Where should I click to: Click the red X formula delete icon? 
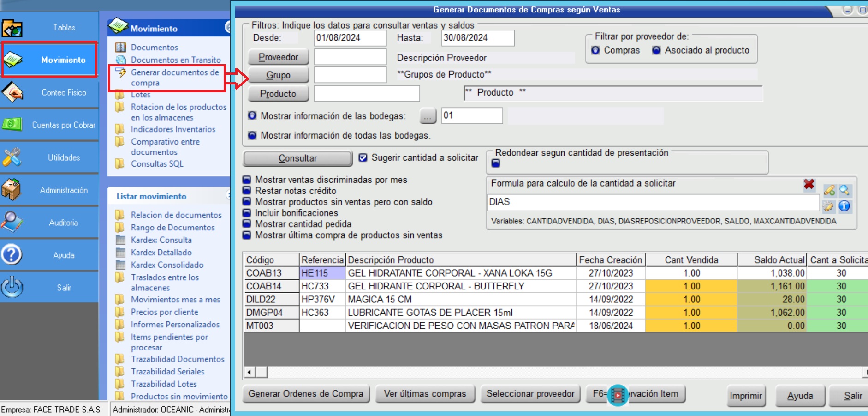tap(809, 185)
